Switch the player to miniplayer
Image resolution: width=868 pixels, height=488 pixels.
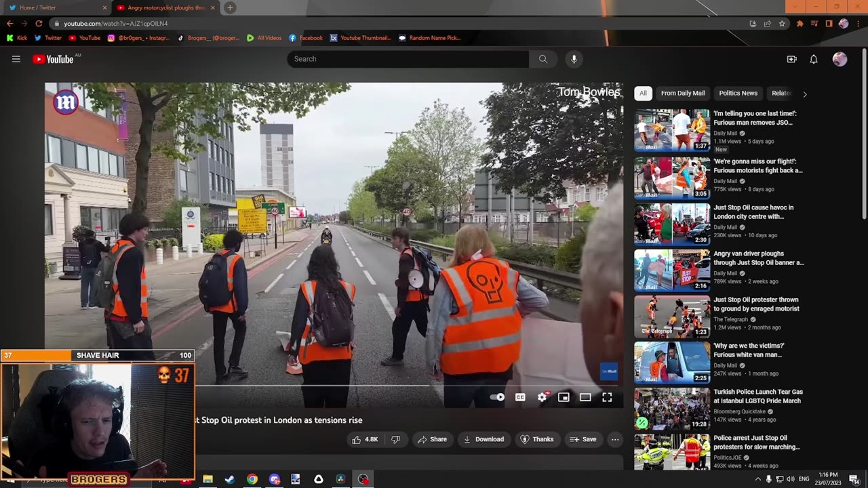tap(564, 397)
